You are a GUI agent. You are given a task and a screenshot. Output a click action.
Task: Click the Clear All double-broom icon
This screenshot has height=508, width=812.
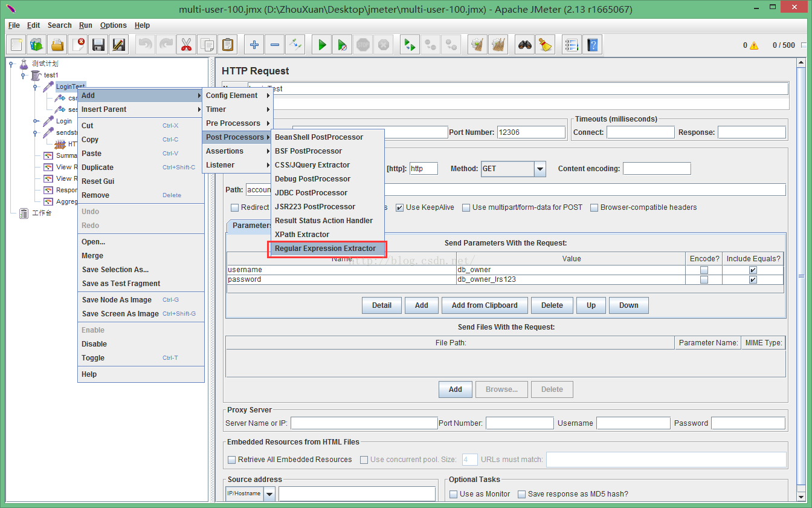(498, 45)
